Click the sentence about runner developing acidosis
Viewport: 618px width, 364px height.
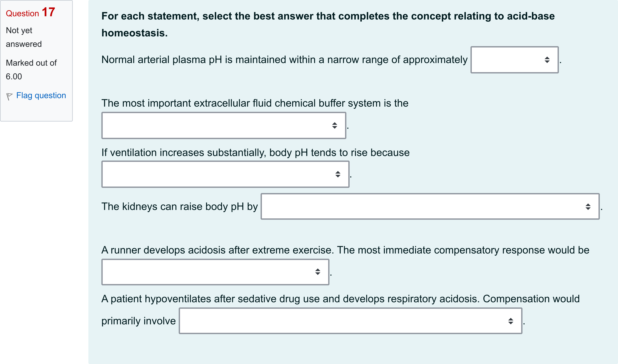[345, 250]
